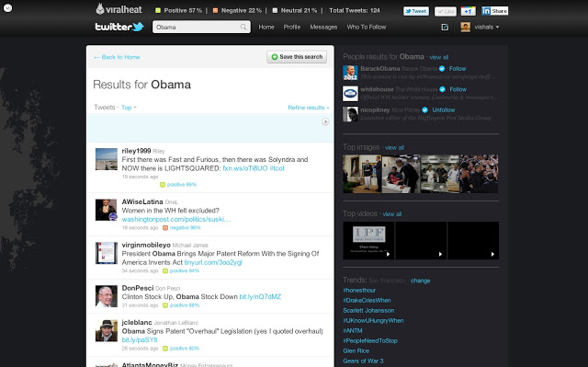Click the Google +1 button
This screenshot has width=588, height=367.
click(x=468, y=11)
